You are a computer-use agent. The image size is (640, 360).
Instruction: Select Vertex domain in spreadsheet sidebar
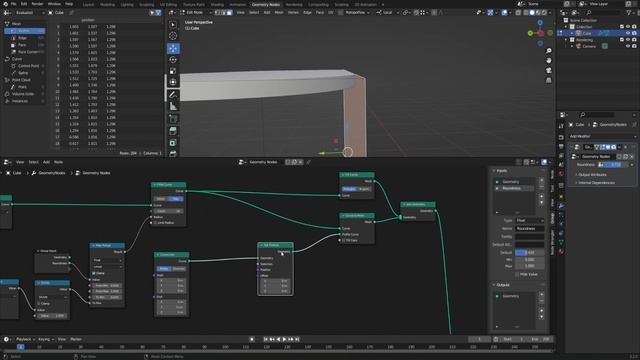point(25,31)
